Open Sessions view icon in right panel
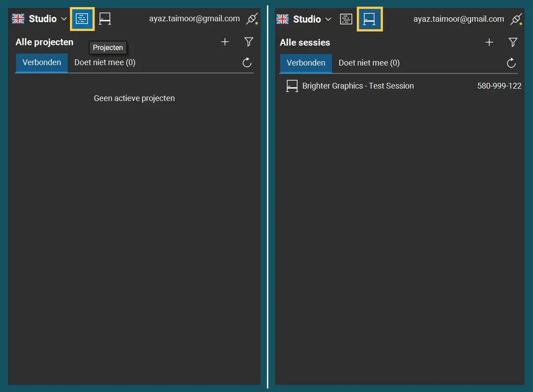 (370, 19)
